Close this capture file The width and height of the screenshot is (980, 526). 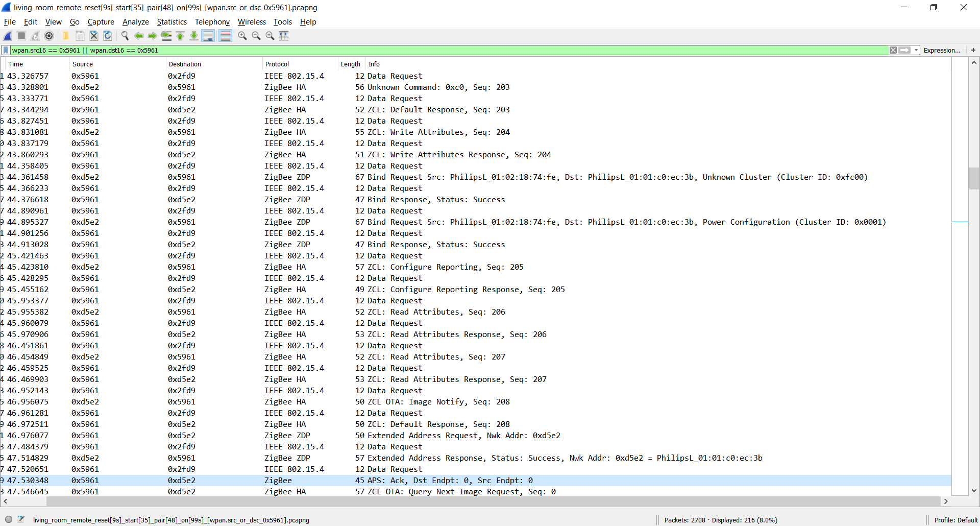click(94, 36)
